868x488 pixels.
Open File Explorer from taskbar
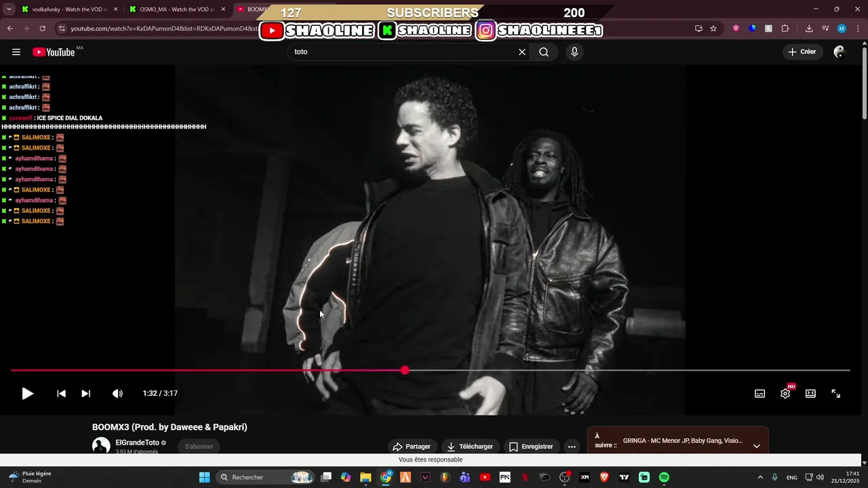(x=366, y=477)
